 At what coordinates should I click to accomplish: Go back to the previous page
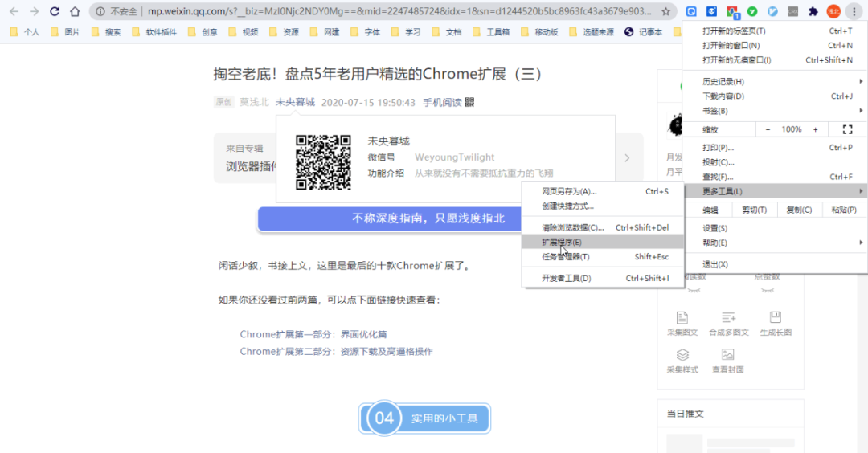click(x=14, y=11)
